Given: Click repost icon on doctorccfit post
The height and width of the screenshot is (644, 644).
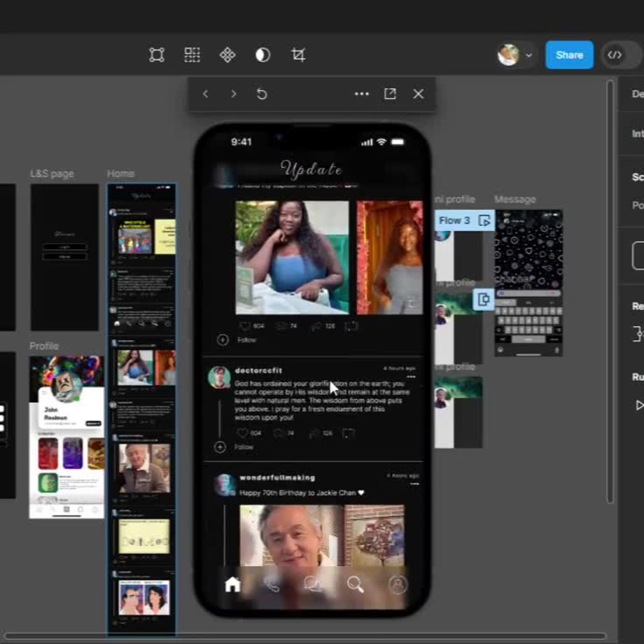Looking at the screenshot, I should (x=314, y=433).
